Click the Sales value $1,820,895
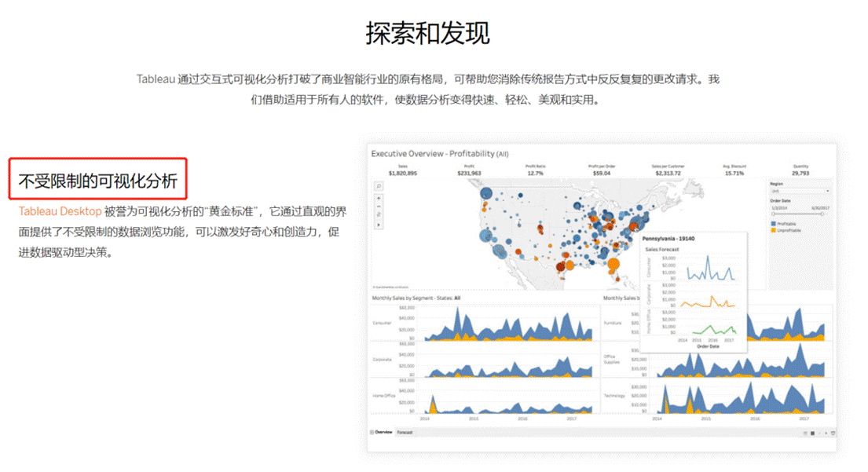Viewport: 868px width, 472px height. [402, 174]
